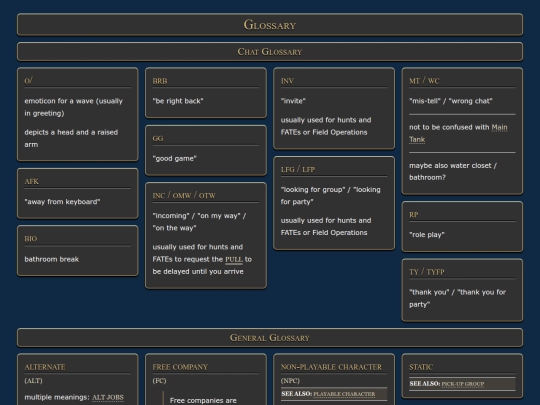The width and height of the screenshot is (540, 405).
Task: Click the BRB term heading
Action: [160, 81]
